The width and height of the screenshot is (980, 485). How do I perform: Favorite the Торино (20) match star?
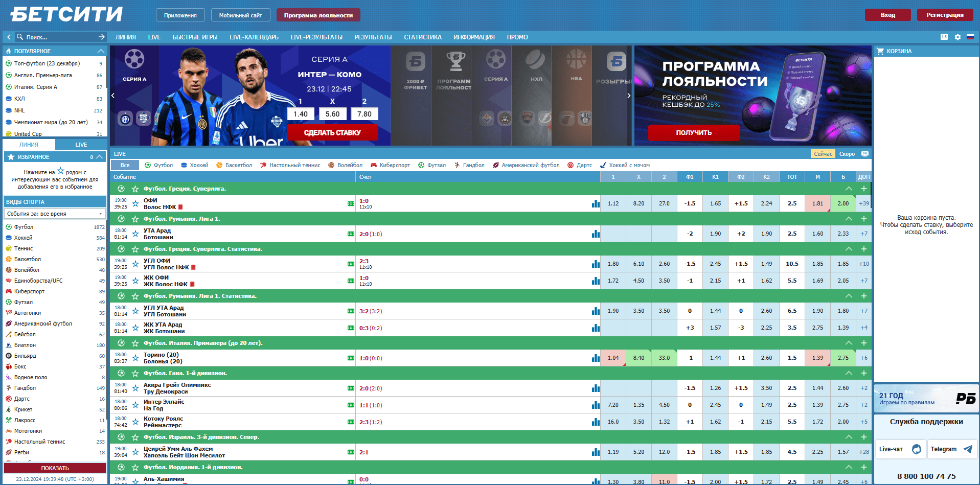click(135, 358)
